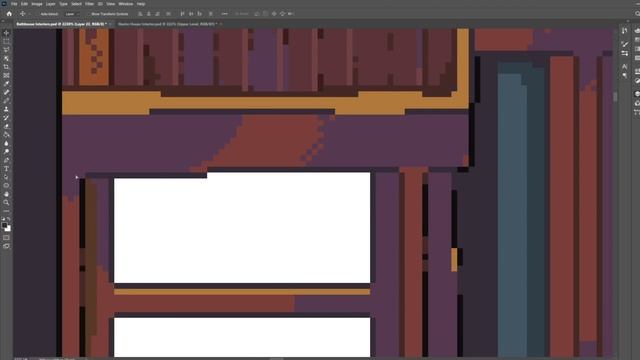Select the Brush tool in toolbar
This screenshot has width=640, height=360.
click(x=6, y=101)
